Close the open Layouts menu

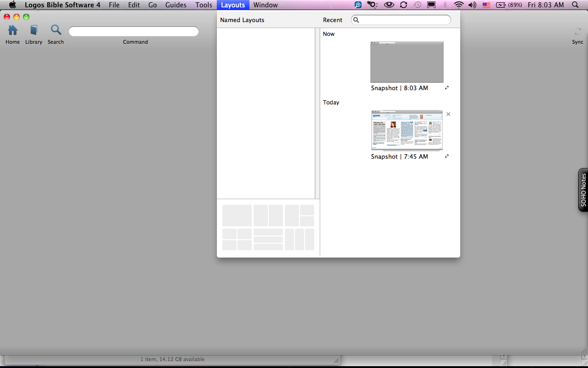point(233,5)
